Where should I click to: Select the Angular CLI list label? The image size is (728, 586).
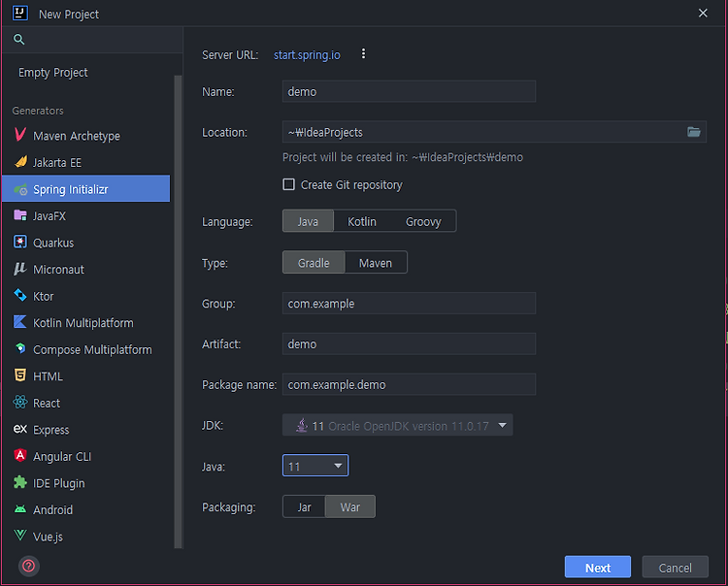[62, 457]
